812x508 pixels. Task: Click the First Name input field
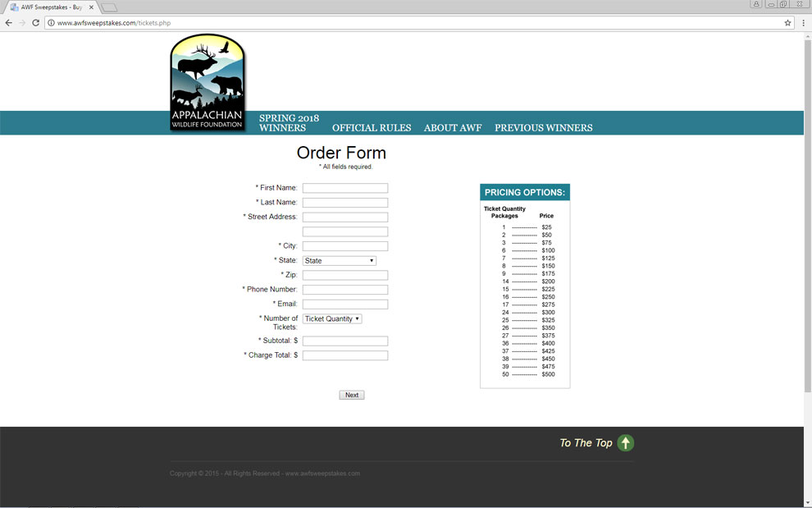point(344,188)
